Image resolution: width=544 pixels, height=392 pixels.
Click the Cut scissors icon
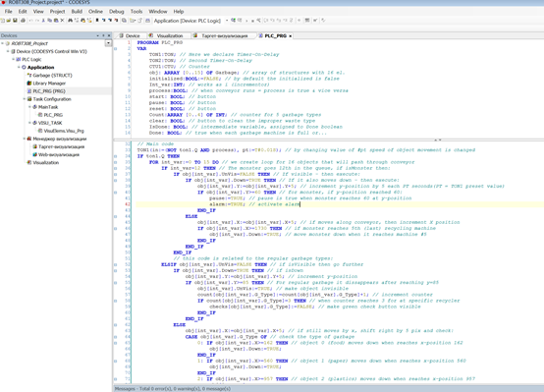pos(43,21)
